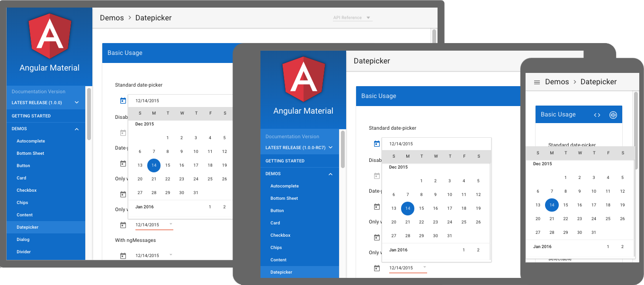
Task: Collapse the DEMOS section in leftmost sidebar
Action: [x=45, y=129]
